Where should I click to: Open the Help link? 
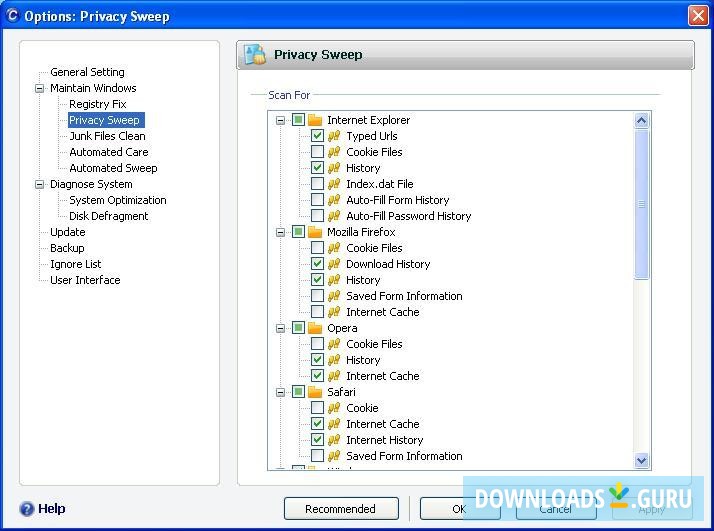(51, 508)
